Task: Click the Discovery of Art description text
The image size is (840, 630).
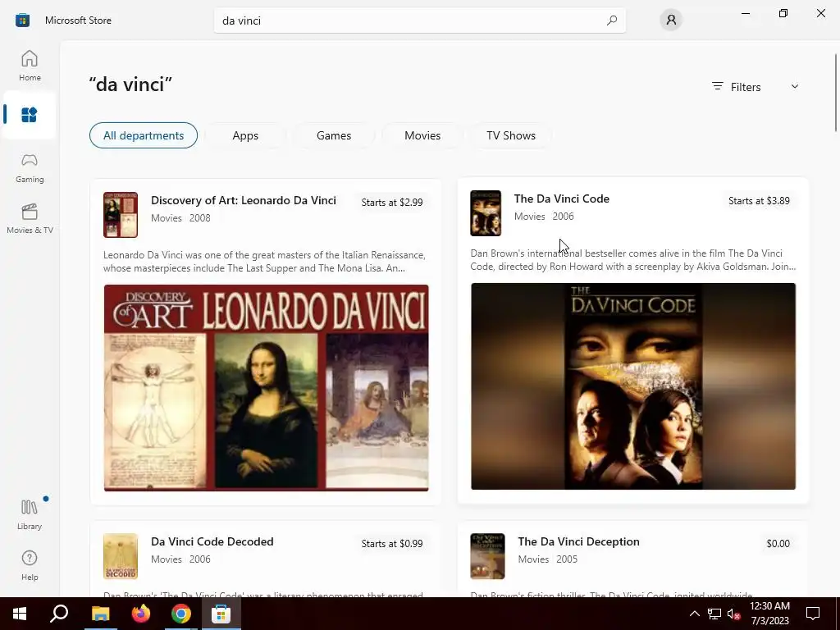Action: coord(264,262)
